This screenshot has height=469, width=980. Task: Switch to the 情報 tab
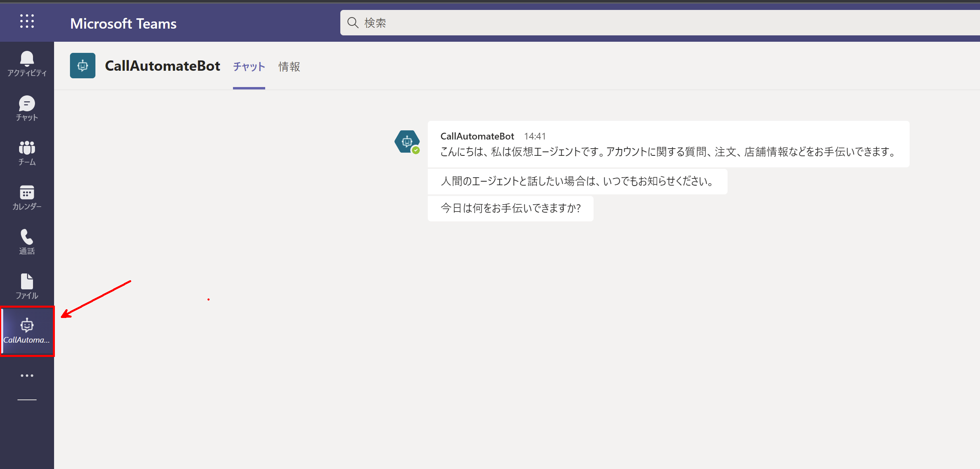coord(289,67)
